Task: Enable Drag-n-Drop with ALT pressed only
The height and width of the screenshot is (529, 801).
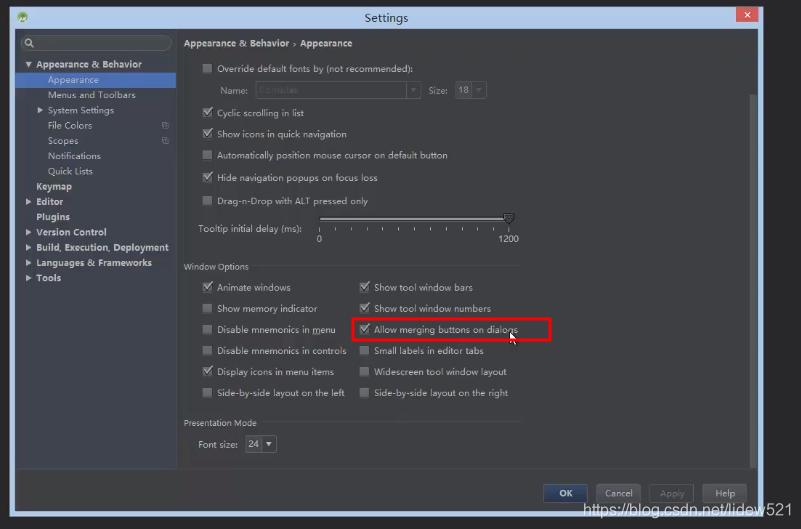Action: click(207, 201)
